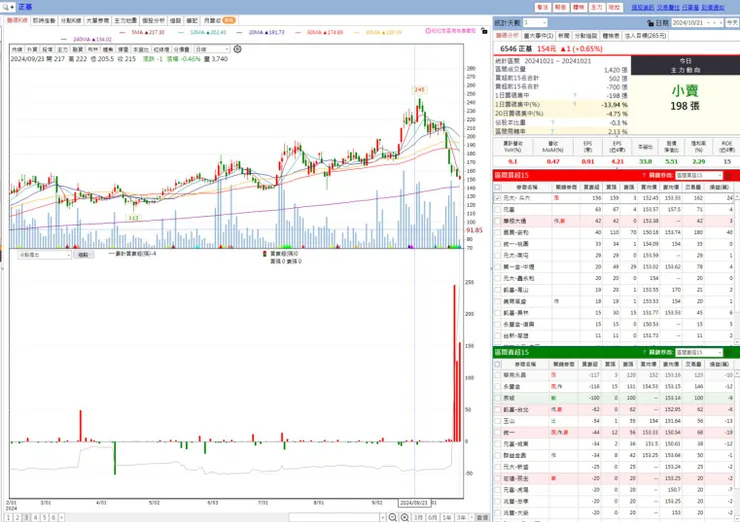Click the 10MA legend indicator

pyautogui.click(x=202, y=32)
